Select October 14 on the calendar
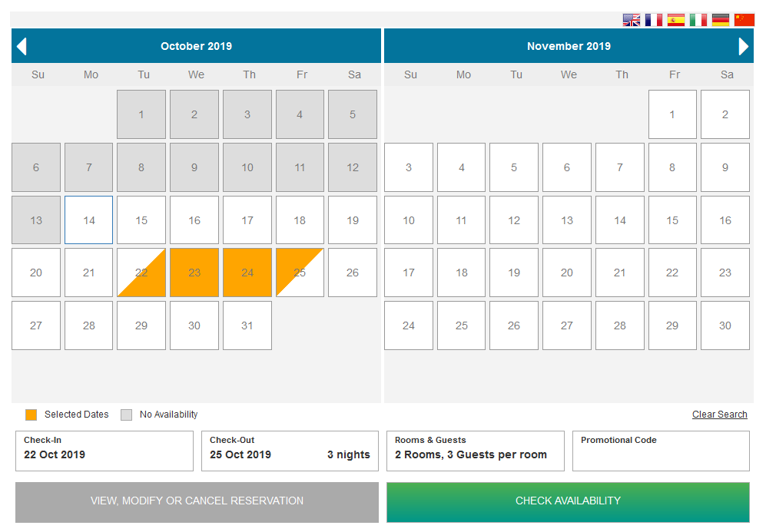Image resolution: width=766 pixels, height=532 pixels. (x=89, y=220)
